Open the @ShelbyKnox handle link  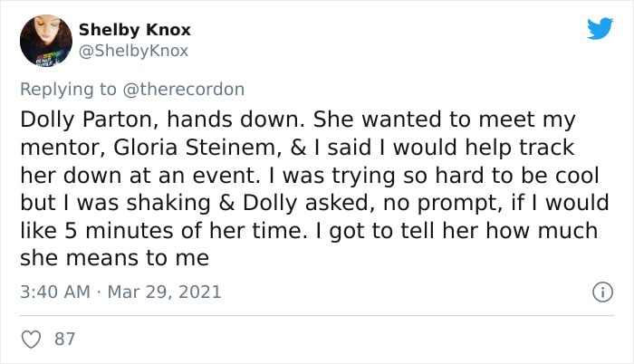click(133, 51)
